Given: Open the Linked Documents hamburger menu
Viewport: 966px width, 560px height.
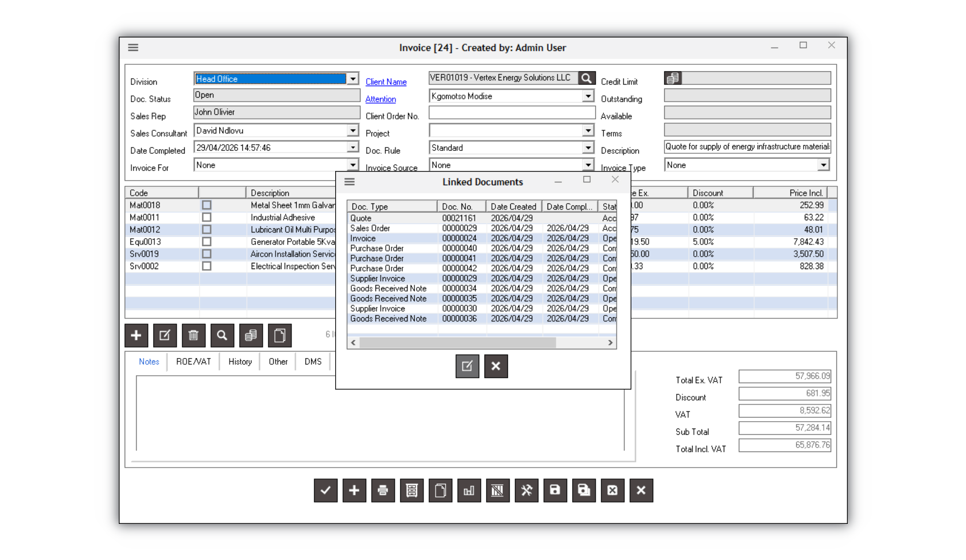Looking at the screenshot, I should coord(350,182).
